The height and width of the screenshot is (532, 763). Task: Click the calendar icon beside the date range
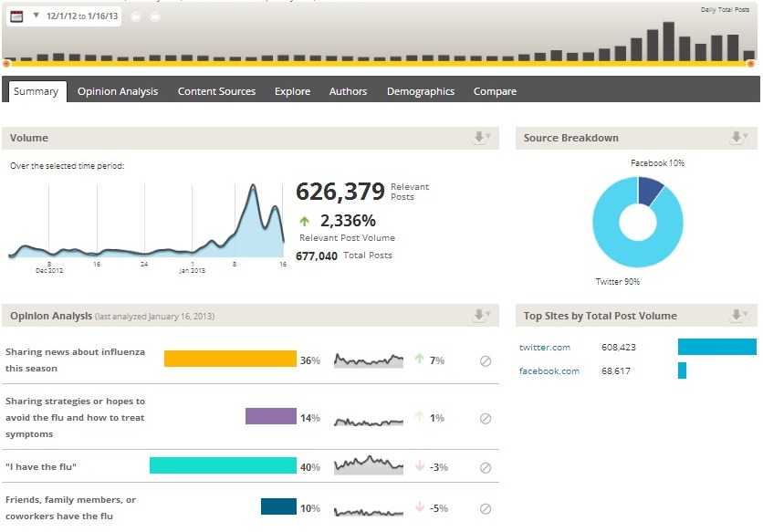16,16
